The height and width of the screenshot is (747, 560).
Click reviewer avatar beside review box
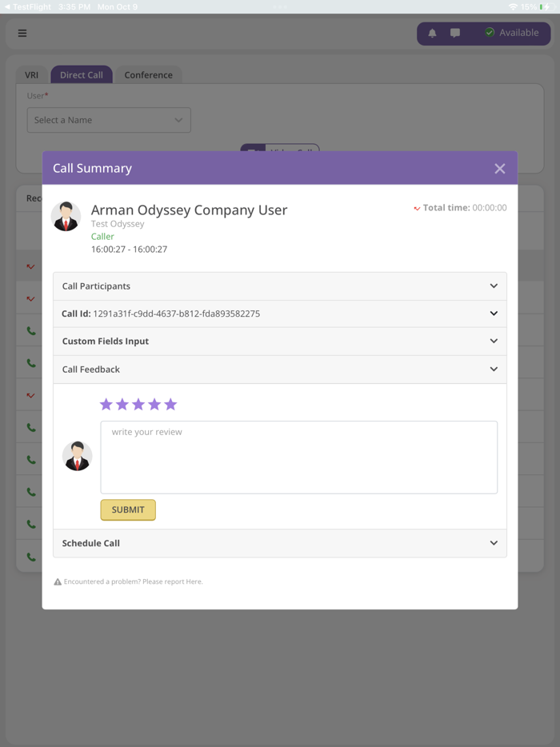(78, 456)
